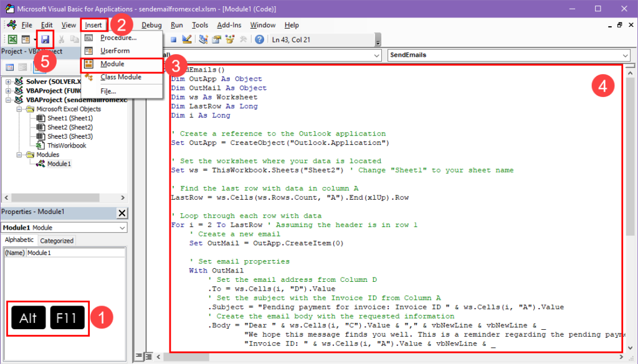Viewport: 638px width, 364px height.
Task: Switch to Procedure View button
Action: click(140, 356)
